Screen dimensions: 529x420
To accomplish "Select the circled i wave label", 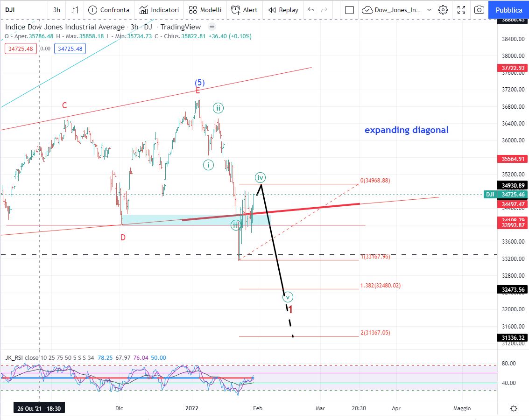I will [209, 165].
